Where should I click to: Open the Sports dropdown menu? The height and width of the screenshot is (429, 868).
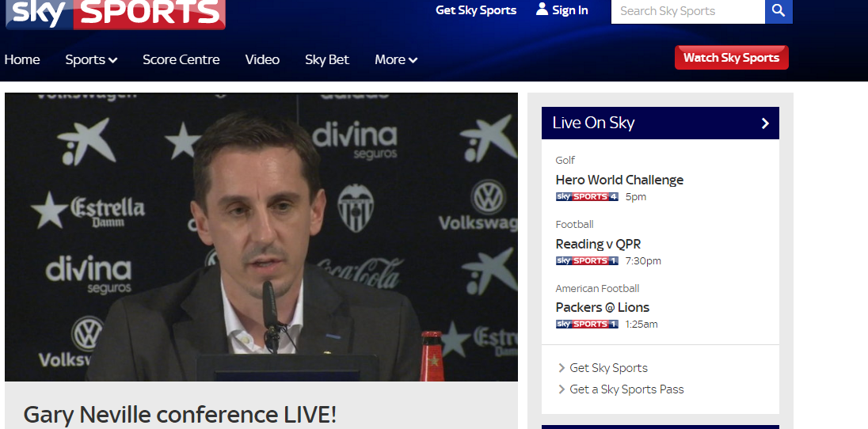click(x=91, y=59)
